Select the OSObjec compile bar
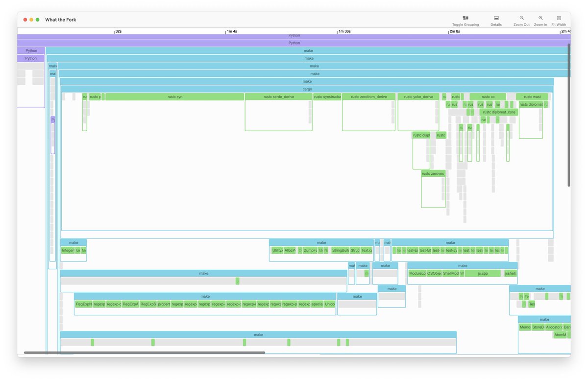 click(434, 273)
